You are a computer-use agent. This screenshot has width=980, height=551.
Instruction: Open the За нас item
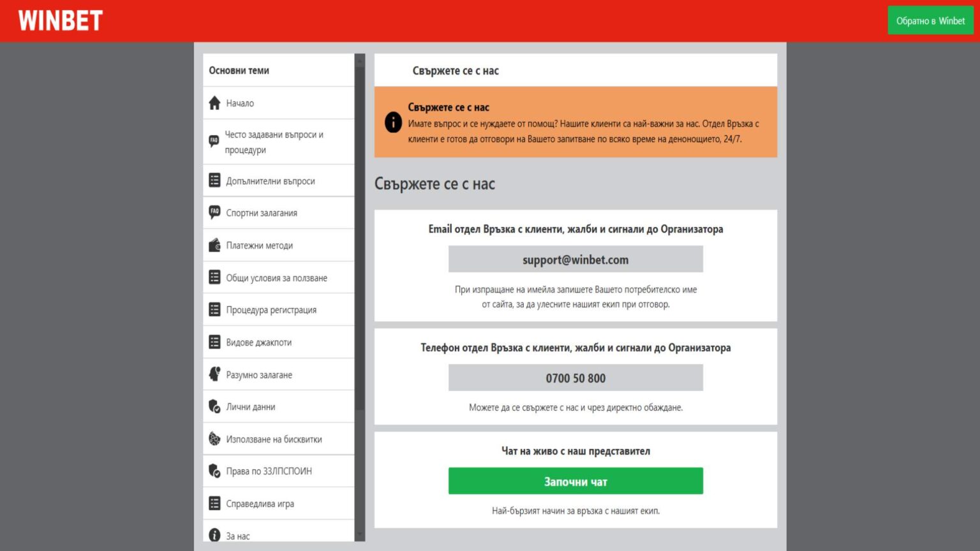278,531
